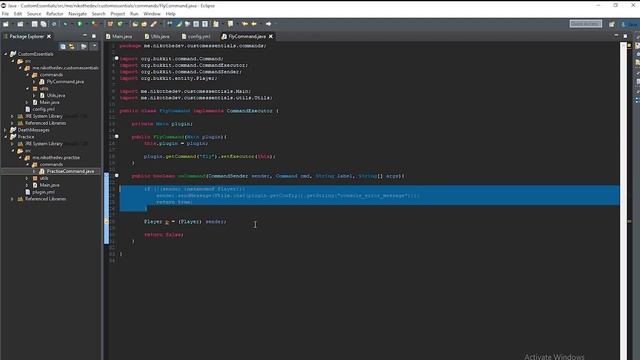The image size is (640, 360).
Task: Switch to the Main.java editor tab
Action: coord(119,36)
